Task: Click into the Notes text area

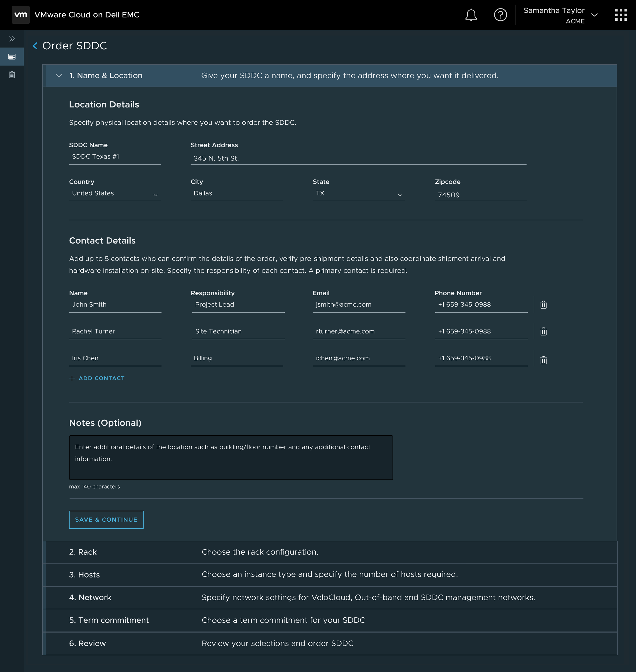Action: [x=231, y=458]
